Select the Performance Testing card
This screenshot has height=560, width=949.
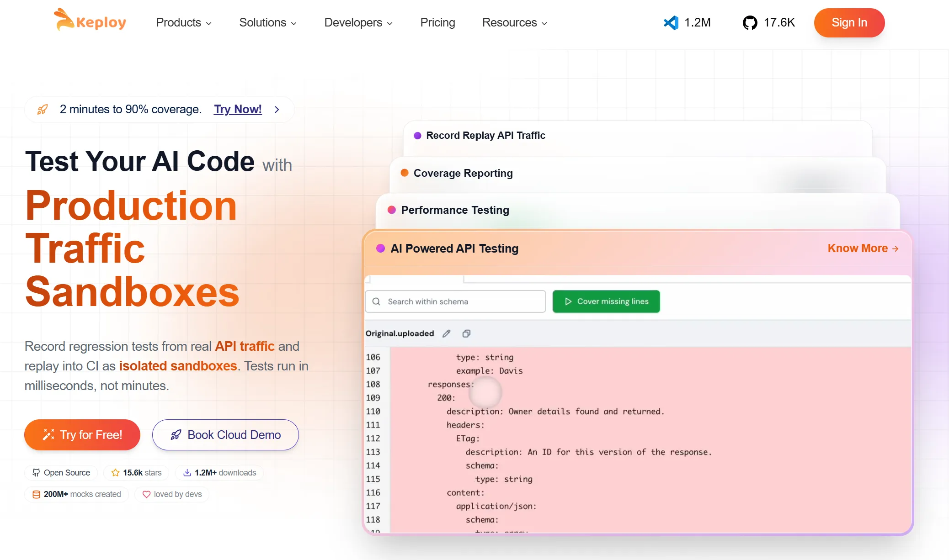tap(638, 211)
